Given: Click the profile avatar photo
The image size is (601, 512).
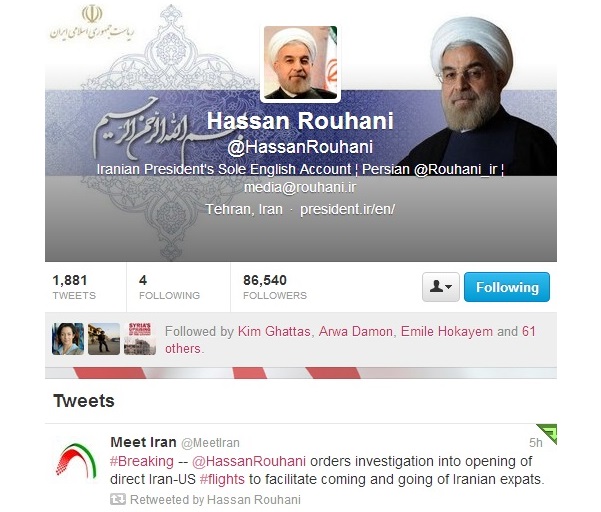Looking at the screenshot, I should click(300, 63).
